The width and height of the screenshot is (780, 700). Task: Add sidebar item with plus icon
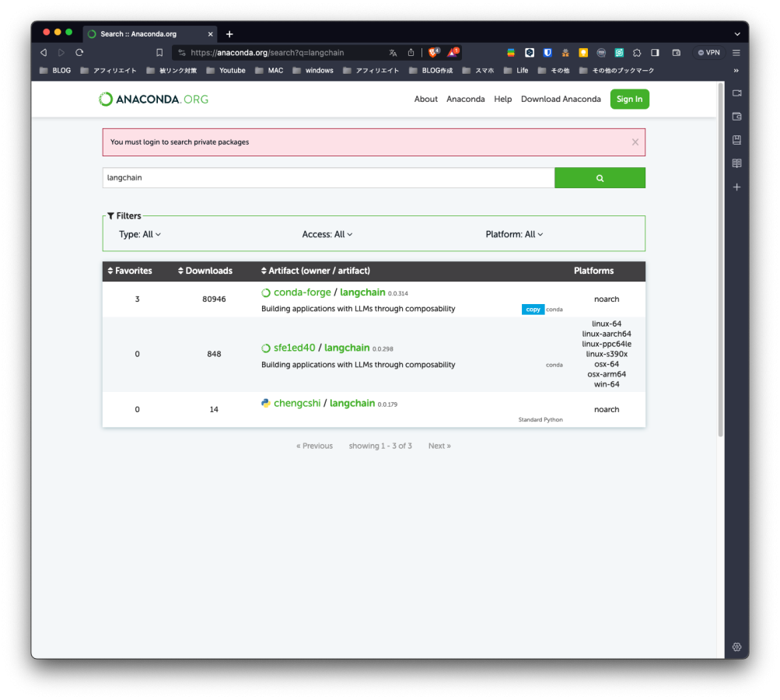click(736, 187)
